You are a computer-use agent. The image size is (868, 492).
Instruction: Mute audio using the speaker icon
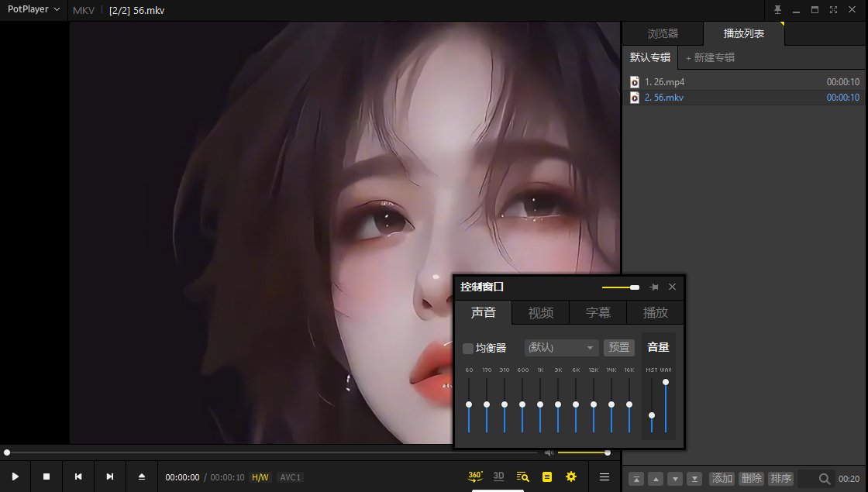click(x=549, y=452)
